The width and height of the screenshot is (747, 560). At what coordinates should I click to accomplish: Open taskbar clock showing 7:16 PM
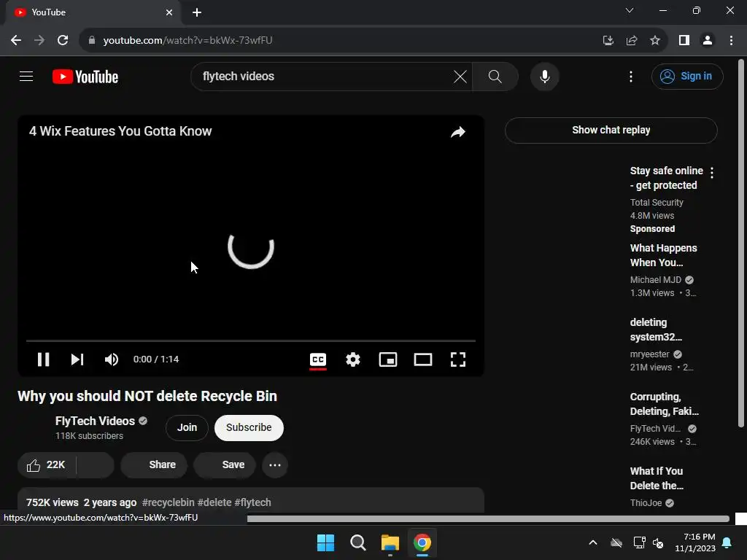click(695, 542)
